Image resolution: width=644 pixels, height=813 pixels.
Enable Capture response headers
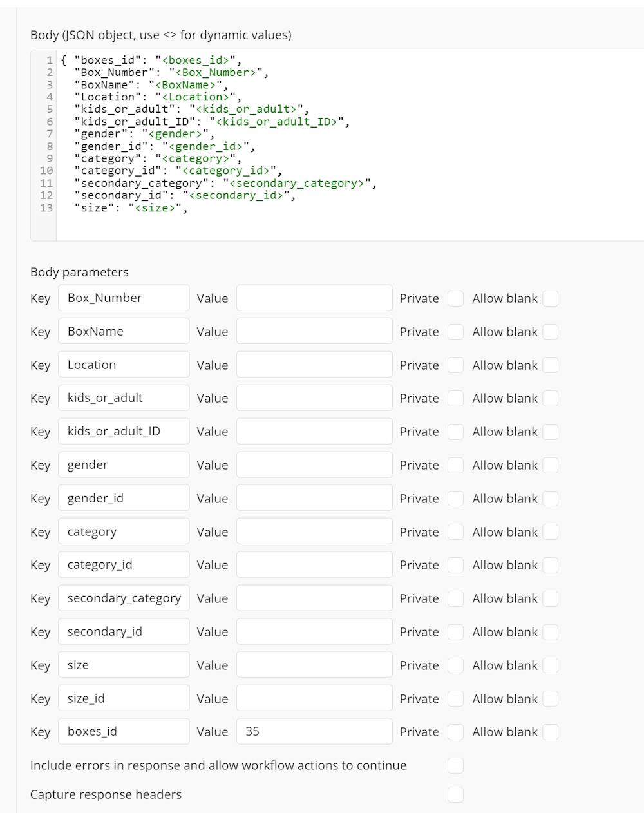(x=455, y=794)
